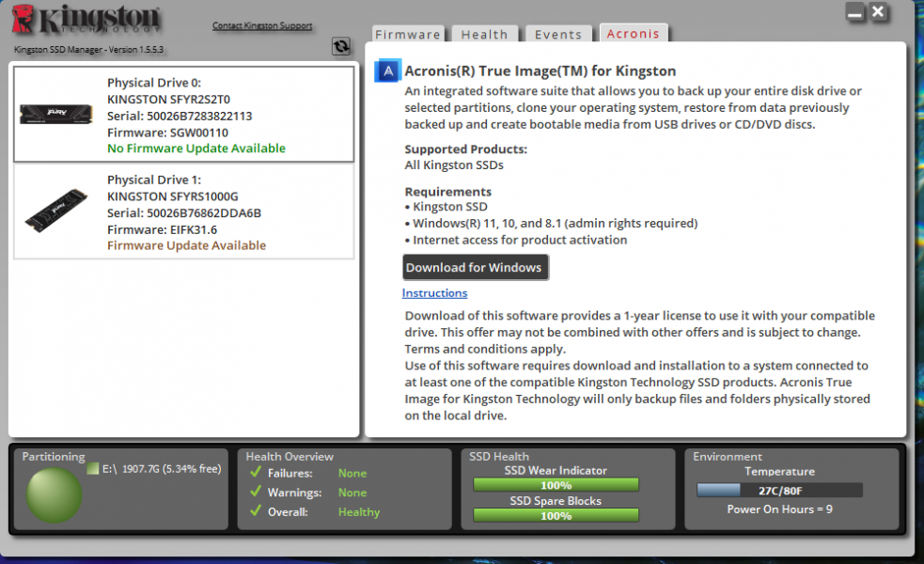Click the Kingston logo
Viewport: 924px width, 564px height.
(x=86, y=19)
